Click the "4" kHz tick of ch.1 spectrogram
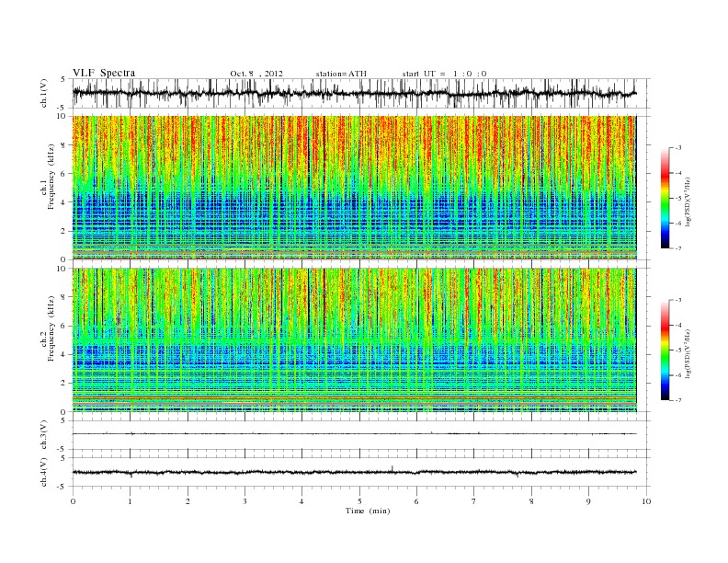Image resolution: width=728 pixels, height=563 pixels. [63, 202]
